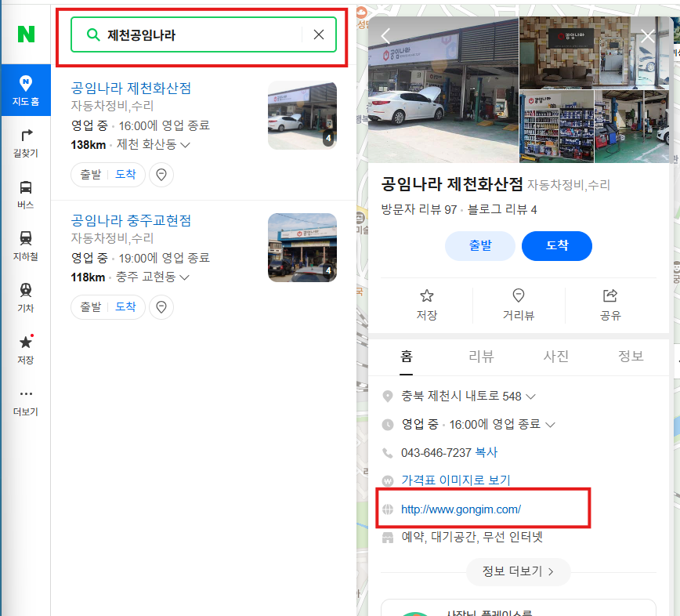Click the blue 도착 button in detail panel
The image size is (680, 616).
click(x=557, y=246)
